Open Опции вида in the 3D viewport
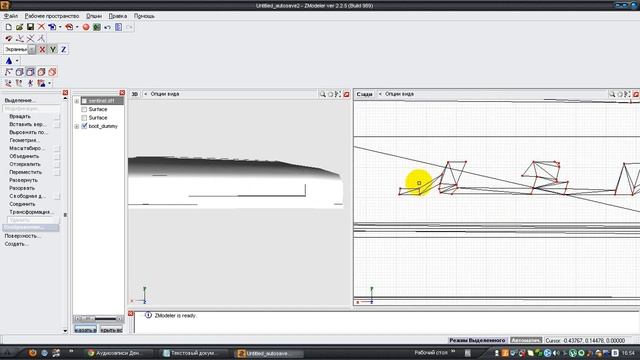 [165, 94]
